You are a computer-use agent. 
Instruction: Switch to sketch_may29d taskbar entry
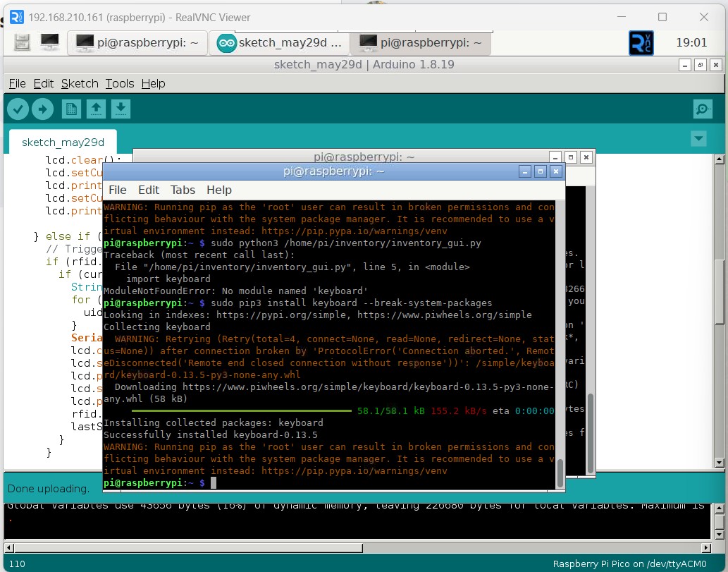[278, 43]
